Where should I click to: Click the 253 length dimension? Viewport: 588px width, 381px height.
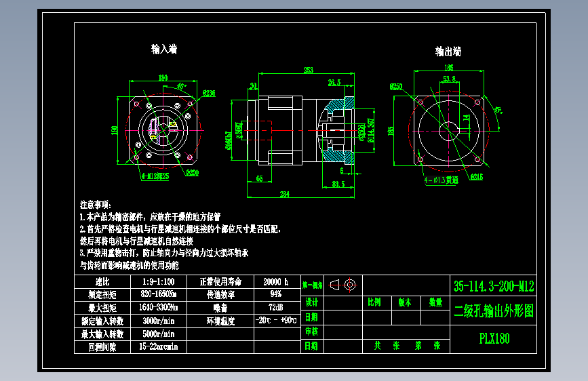pyautogui.click(x=309, y=70)
